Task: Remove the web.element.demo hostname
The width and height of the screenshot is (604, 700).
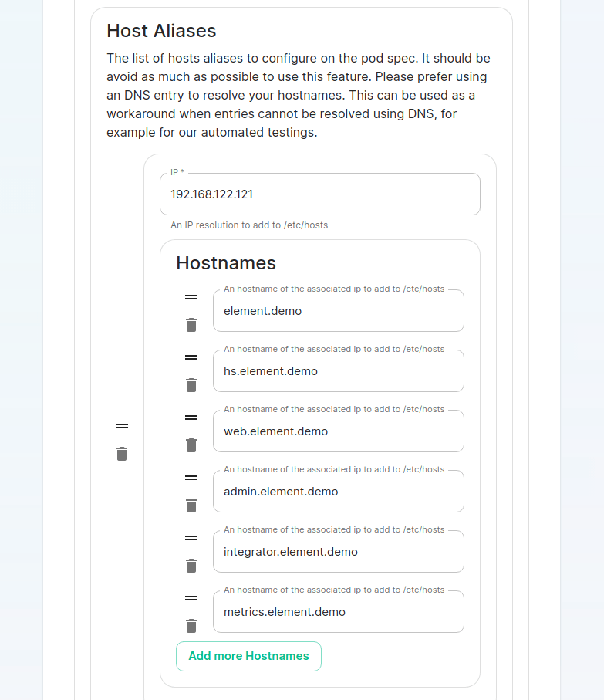Action: [x=191, y=445]
